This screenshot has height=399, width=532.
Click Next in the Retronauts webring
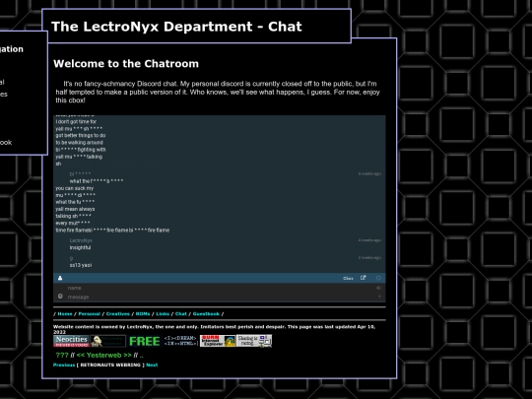click(152, 366)
